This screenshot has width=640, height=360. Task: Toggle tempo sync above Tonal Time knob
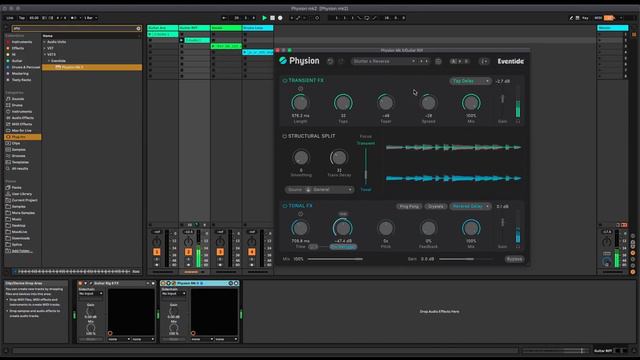pos(300,214)
